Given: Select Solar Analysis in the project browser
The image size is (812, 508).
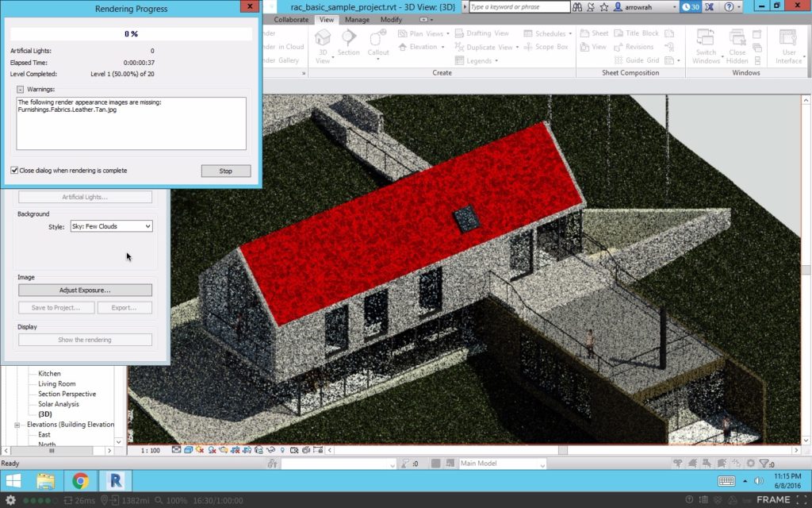Looking at the screenshot, I should (59, 404).
